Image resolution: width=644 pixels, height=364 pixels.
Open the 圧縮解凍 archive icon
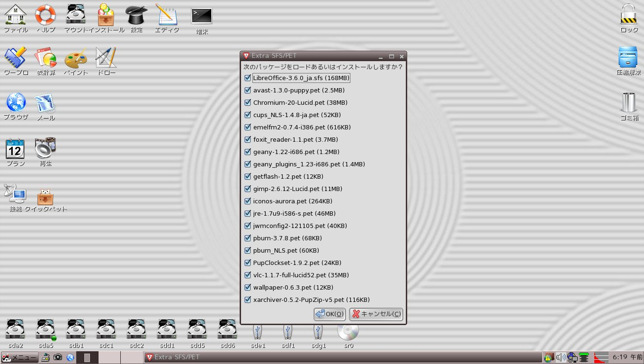pos(629,58)
